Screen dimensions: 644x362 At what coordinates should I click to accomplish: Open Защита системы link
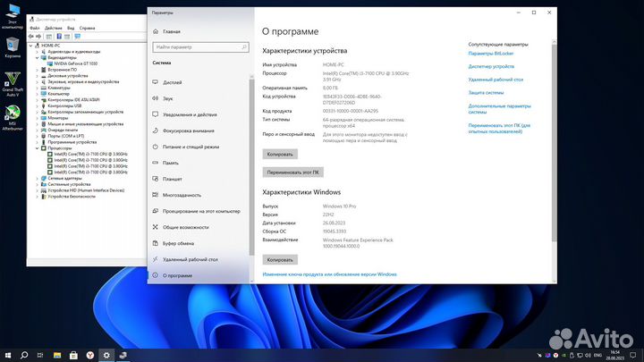486,92
